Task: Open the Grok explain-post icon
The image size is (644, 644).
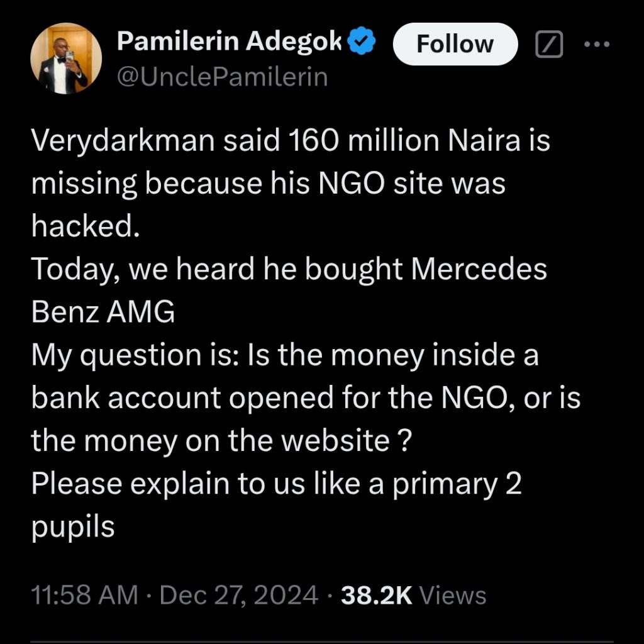Action: 548,44
